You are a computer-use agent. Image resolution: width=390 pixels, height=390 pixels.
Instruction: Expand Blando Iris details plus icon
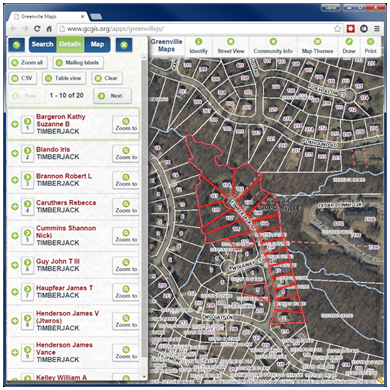pyautogui.click(x=15, y=153)
